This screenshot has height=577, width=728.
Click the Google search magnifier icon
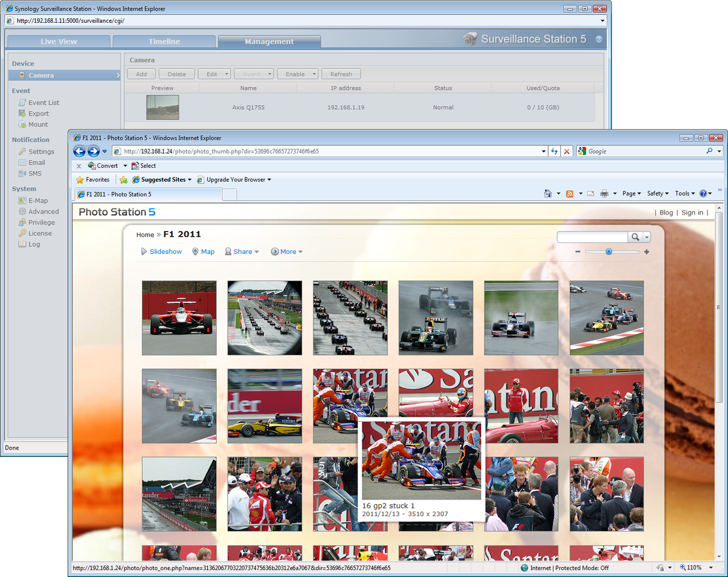point(709,151)
